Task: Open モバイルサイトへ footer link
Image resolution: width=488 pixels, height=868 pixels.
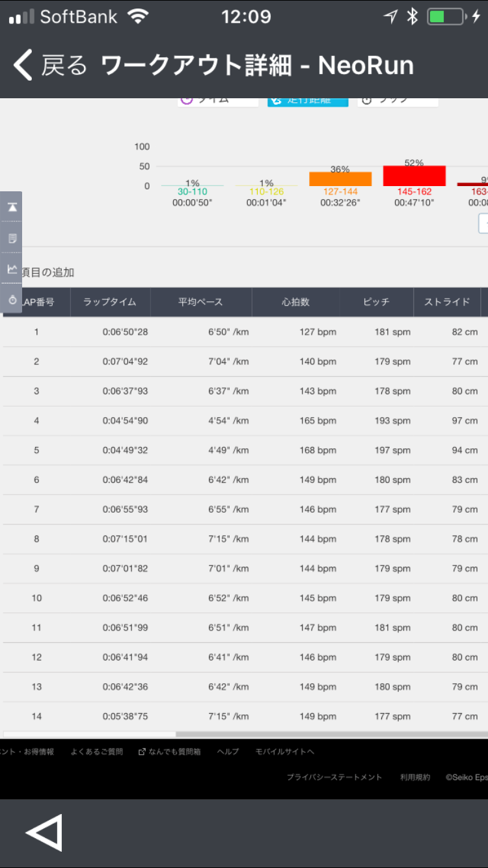Action: [284, 752]
